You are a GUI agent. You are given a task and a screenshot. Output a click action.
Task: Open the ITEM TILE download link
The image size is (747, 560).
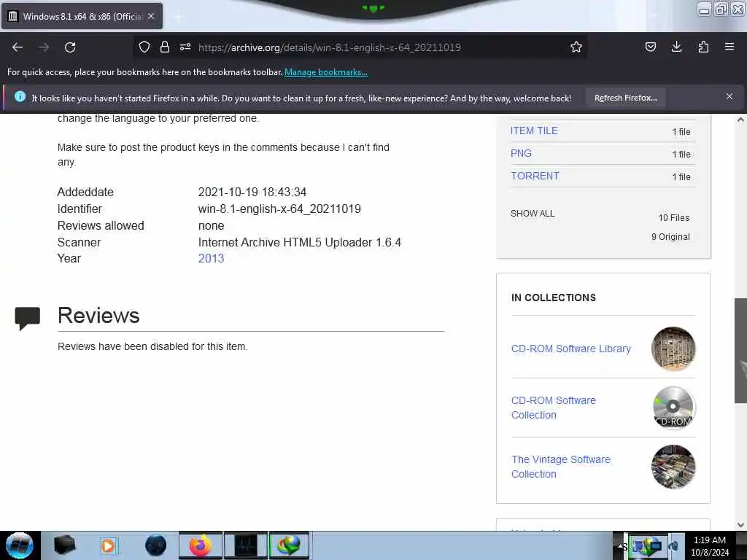tap(534, 131)
